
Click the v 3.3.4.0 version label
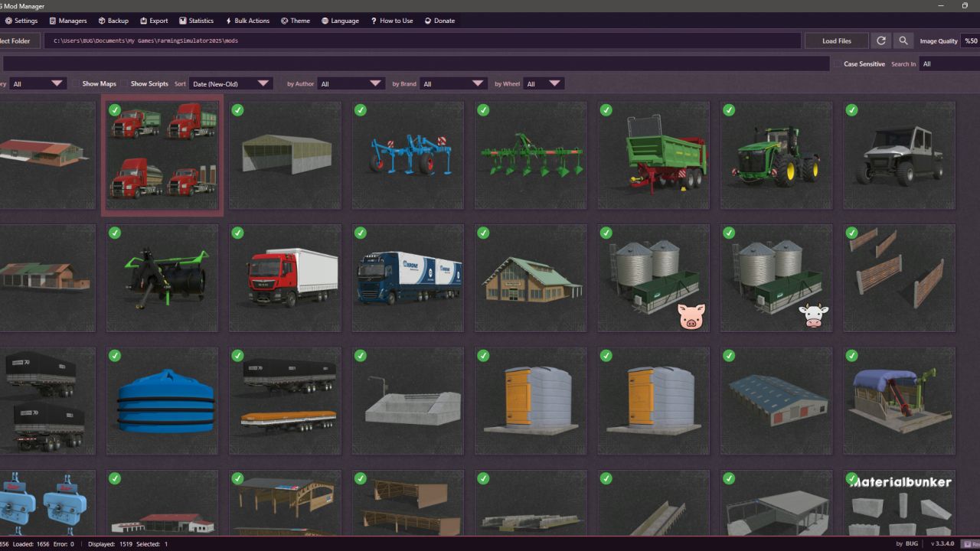942,543
